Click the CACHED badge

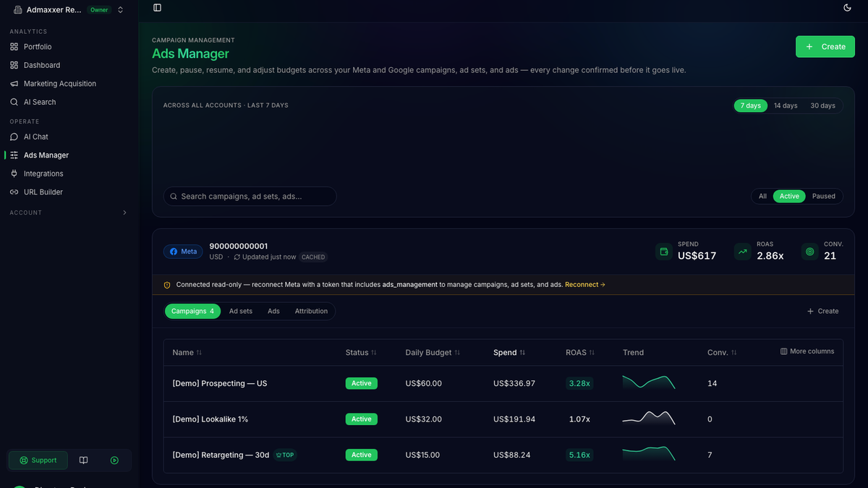coord(313,257)
